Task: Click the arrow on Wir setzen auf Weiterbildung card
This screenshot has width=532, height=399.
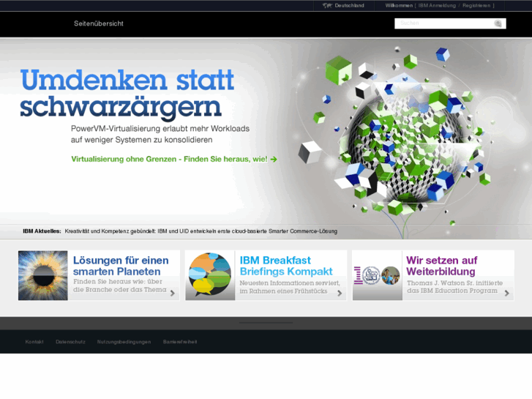Action: (x=507, y=293)
